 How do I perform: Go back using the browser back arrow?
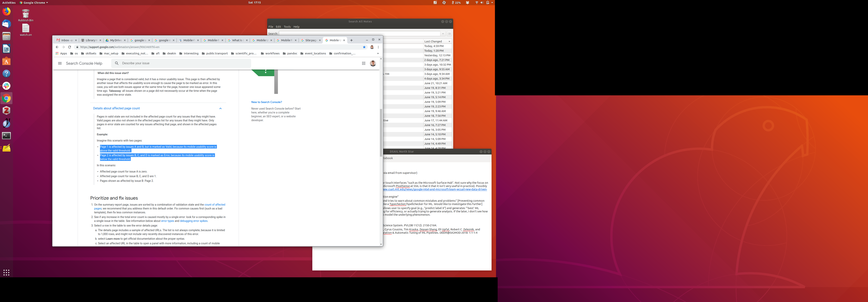[x=57, y=47]
